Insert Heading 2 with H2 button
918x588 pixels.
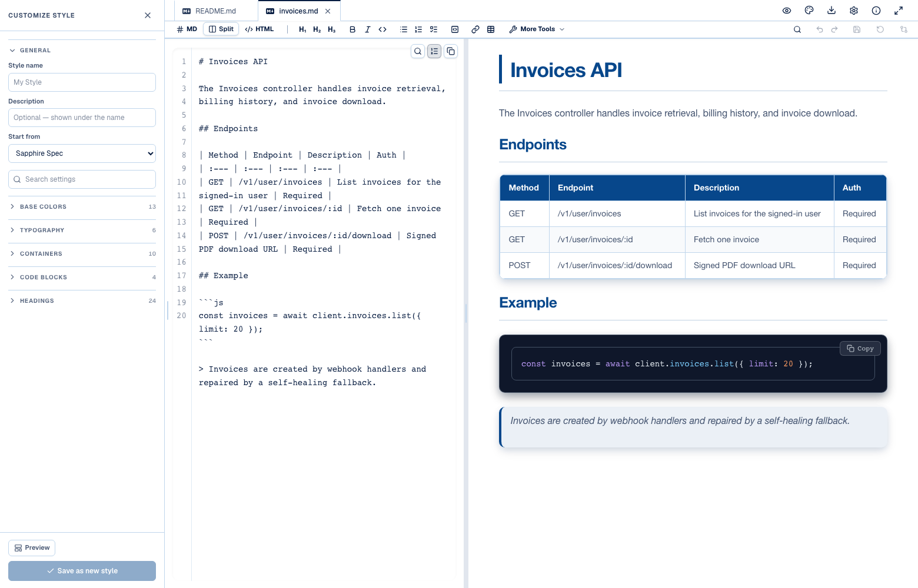[x=317, y=29]
